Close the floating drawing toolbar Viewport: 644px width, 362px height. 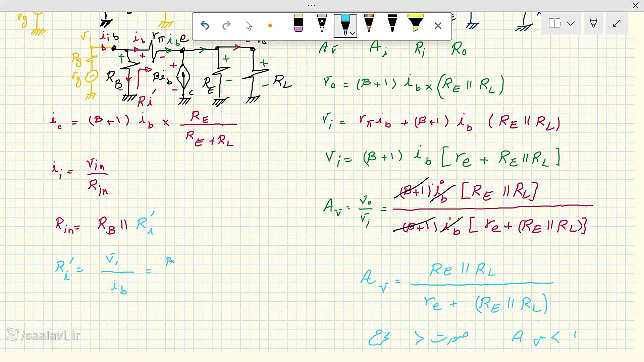(x=438, y=26)
